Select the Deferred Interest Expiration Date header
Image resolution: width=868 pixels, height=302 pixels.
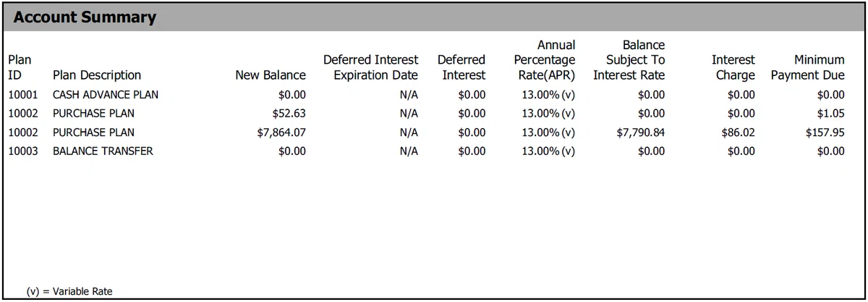pos(370,67)
